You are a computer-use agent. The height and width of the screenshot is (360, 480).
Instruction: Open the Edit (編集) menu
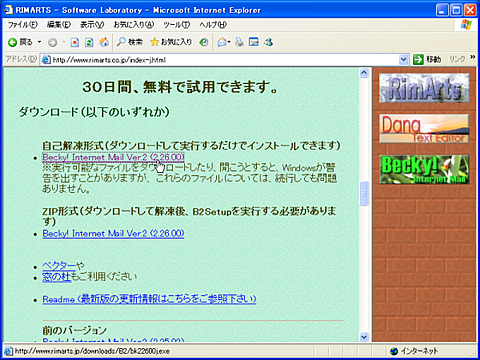point(59,25)
